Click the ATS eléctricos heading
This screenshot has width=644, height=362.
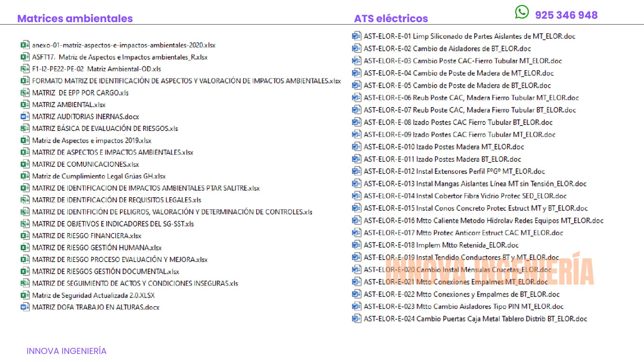(391, 18)
